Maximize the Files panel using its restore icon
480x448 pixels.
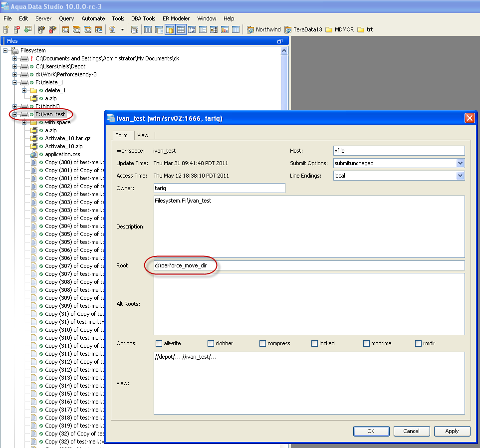(x=279, y=41)
